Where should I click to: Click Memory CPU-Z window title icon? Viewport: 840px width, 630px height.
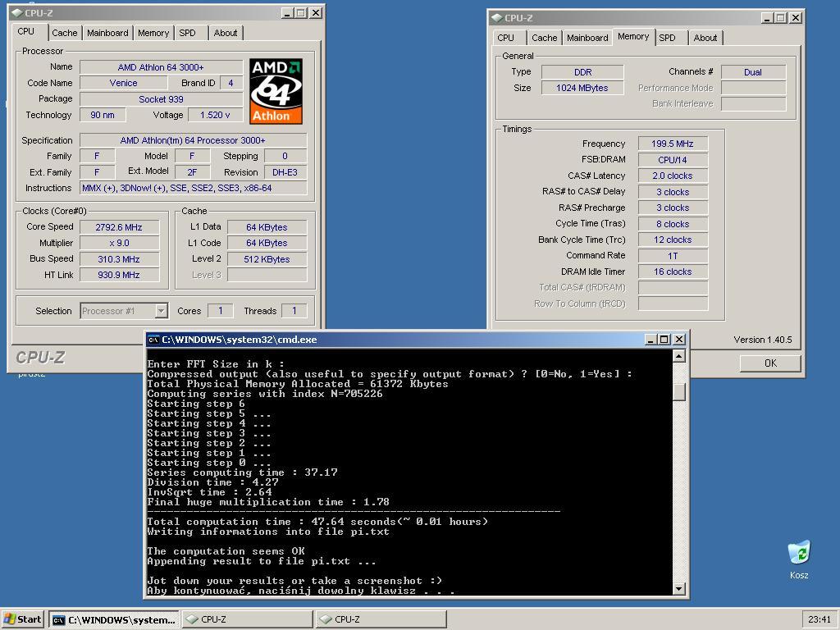click(x=496, y=18)
